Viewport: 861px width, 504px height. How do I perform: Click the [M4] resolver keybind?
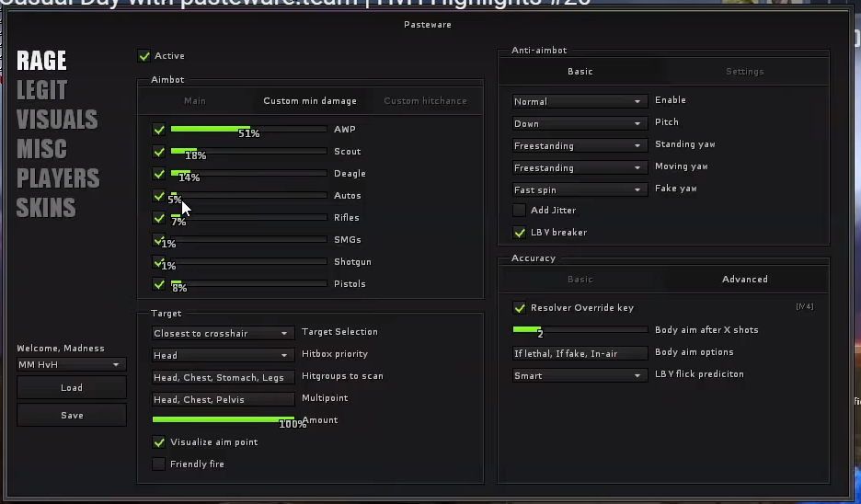click(805, 307)
